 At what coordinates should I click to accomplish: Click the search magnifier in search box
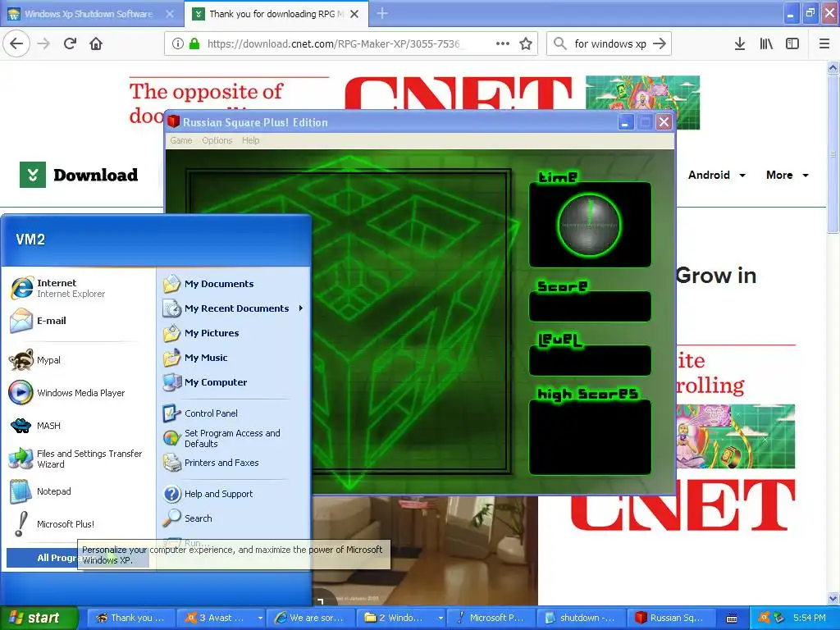point(559,43)
